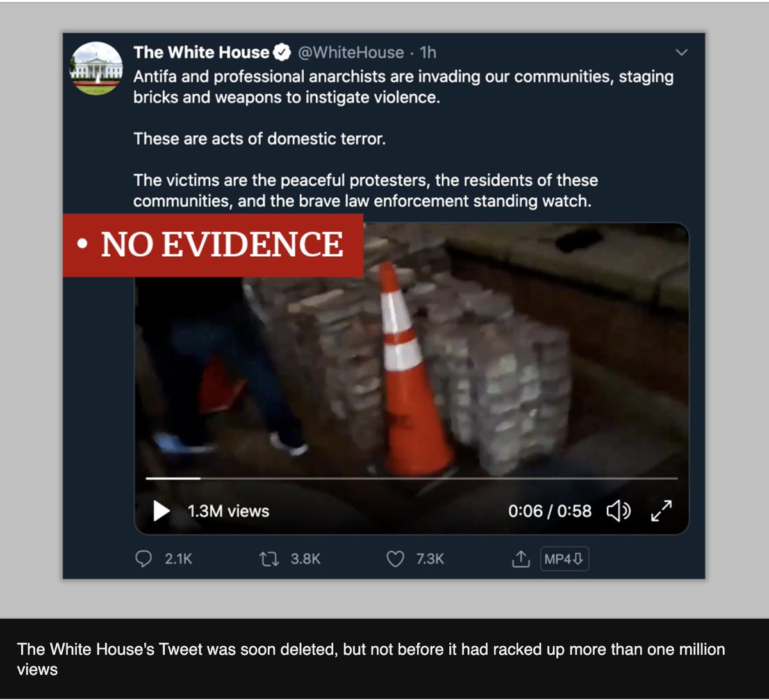This screenshot has width=769, height=700.
Task: Retweet using the retweet icon
Action: [x=269, y=559]
